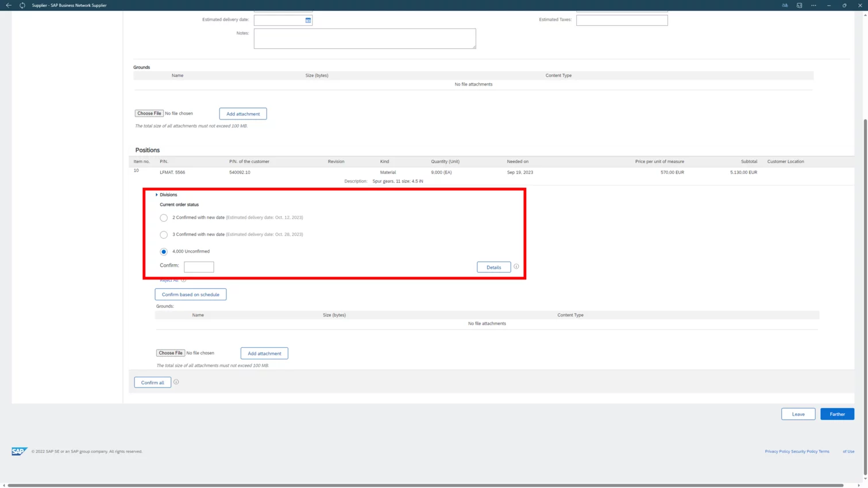Viewport: 868px width, 488px height.
Task: Click the 'P/N. of the customer' column header
Action: point(249,161)
